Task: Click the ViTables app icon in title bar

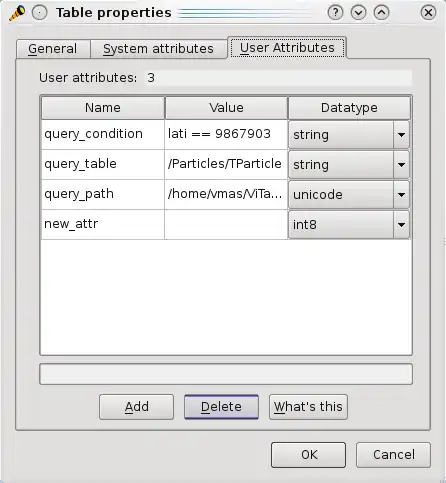Action: [17, 13]
